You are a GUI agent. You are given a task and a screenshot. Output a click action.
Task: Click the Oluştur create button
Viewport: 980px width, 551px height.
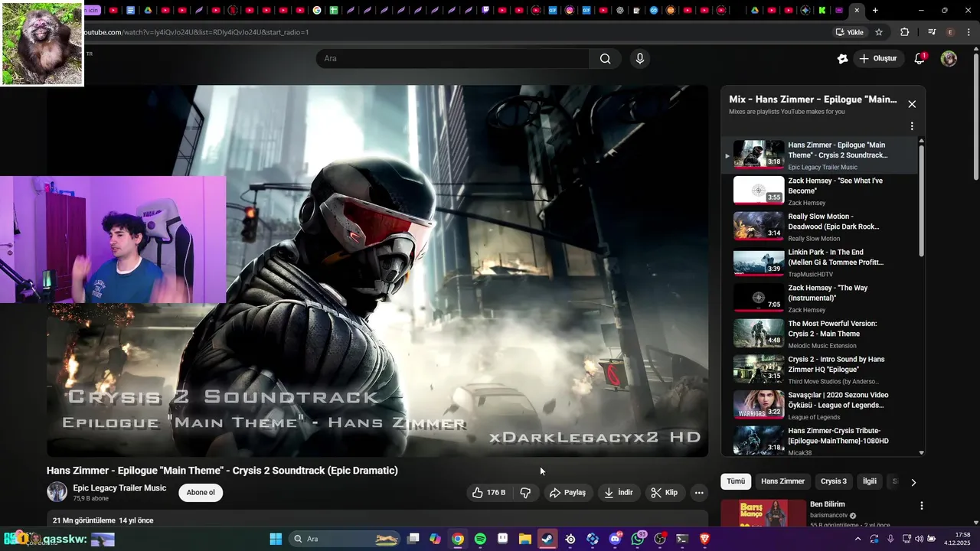(x=877, y=59)
